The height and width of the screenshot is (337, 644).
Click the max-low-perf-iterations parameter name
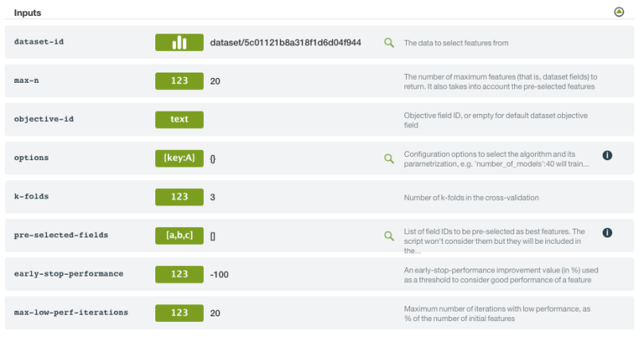(71, 312)
